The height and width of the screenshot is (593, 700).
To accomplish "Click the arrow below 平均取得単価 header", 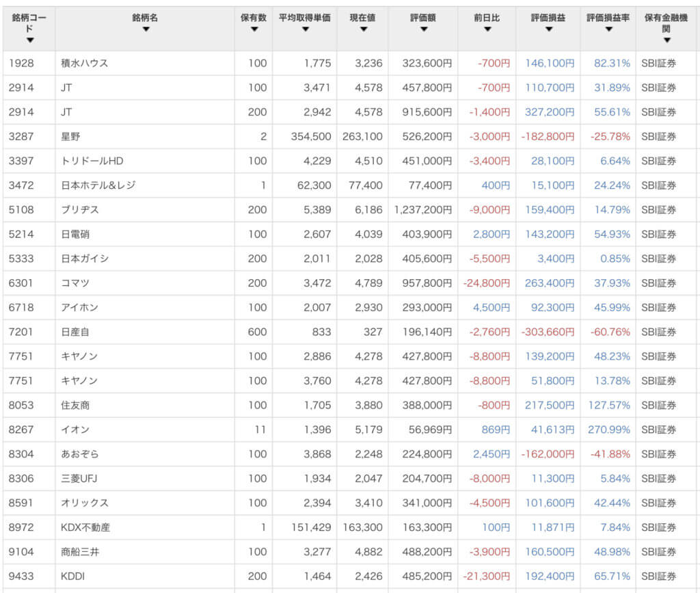I will coord(305,29).
